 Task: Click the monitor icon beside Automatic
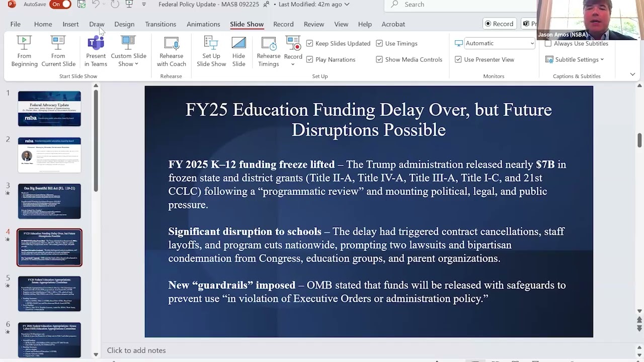pyautogui.click(x=458, y=43)
